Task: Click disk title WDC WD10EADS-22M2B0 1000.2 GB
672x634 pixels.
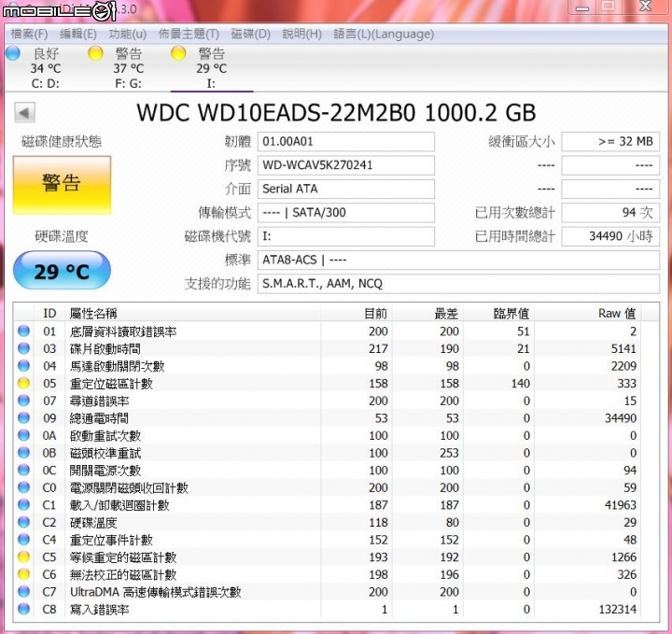Action: pyautogui.click(x=336, y=113)
